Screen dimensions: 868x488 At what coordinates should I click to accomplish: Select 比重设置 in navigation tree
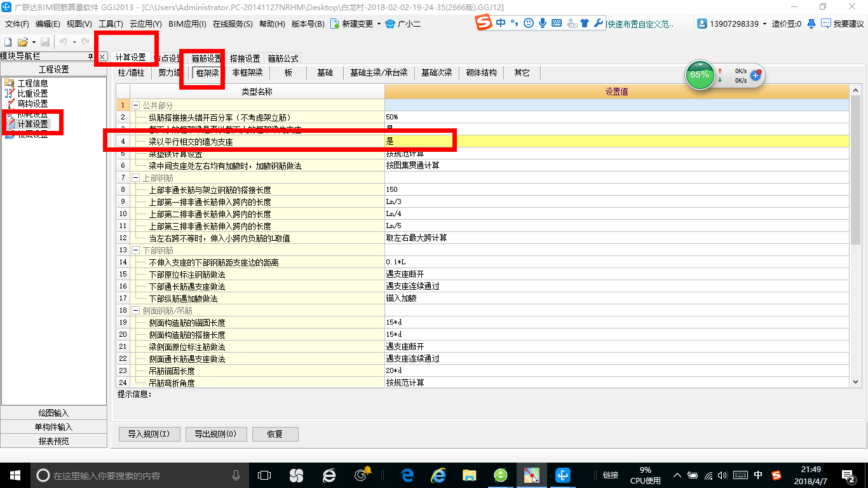[x=32, y=93]
